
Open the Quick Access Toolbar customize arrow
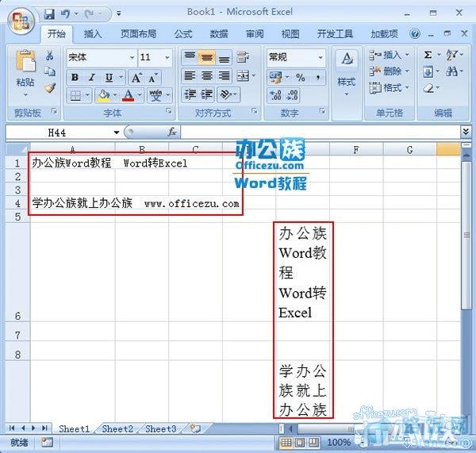(x=119, y=13)
